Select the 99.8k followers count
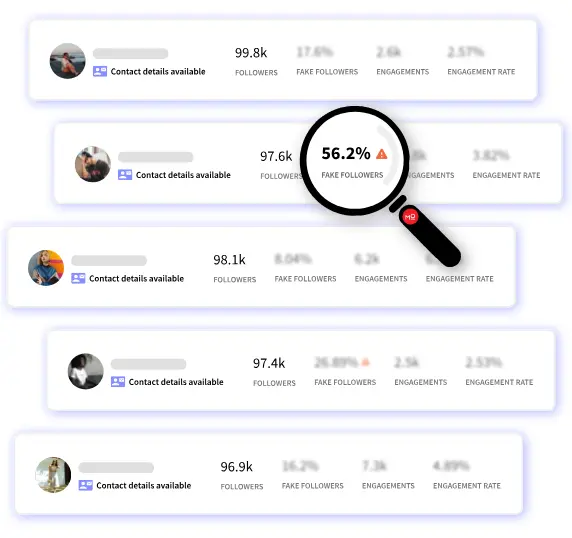Image resolution: width=572 pixels, height=538 pixels. 251,53
